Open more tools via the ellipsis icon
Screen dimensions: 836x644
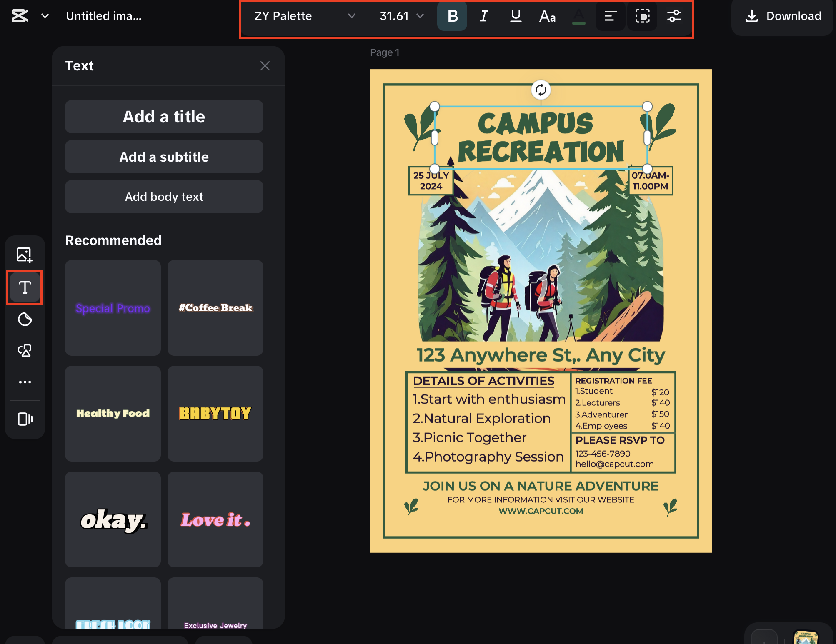coord(25,382)
